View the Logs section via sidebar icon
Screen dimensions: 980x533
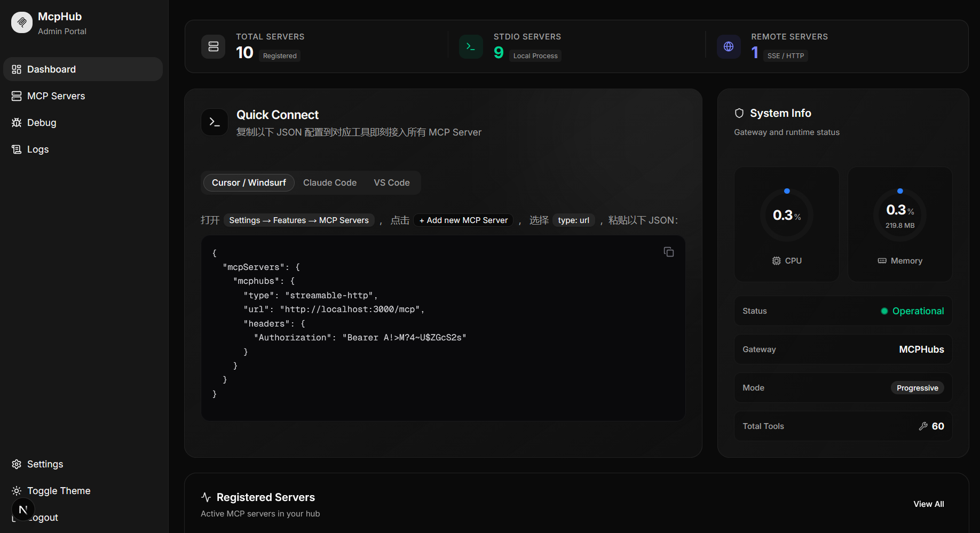17,149
